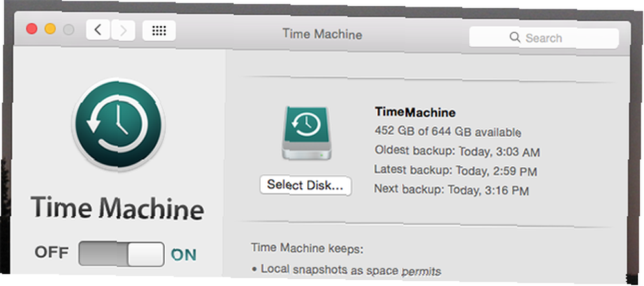Toggle the Time Machine OFF/ON switch
This screenshot has width=644, height=286.
[121, 254]
